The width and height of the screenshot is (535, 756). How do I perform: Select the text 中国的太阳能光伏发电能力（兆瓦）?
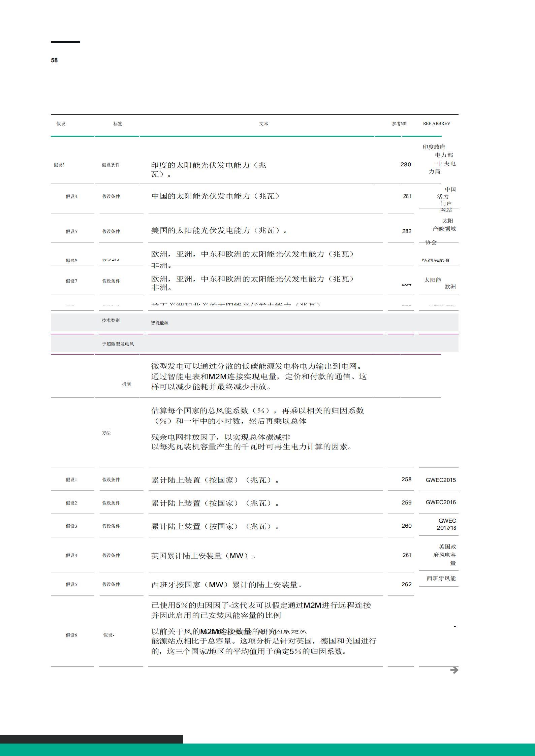(216, 196)
